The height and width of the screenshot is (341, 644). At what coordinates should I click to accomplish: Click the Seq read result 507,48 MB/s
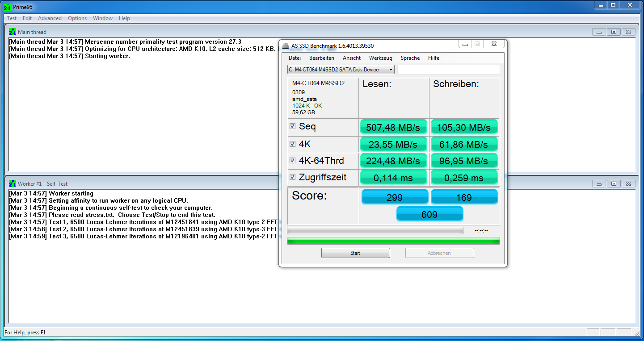[393, 127]
